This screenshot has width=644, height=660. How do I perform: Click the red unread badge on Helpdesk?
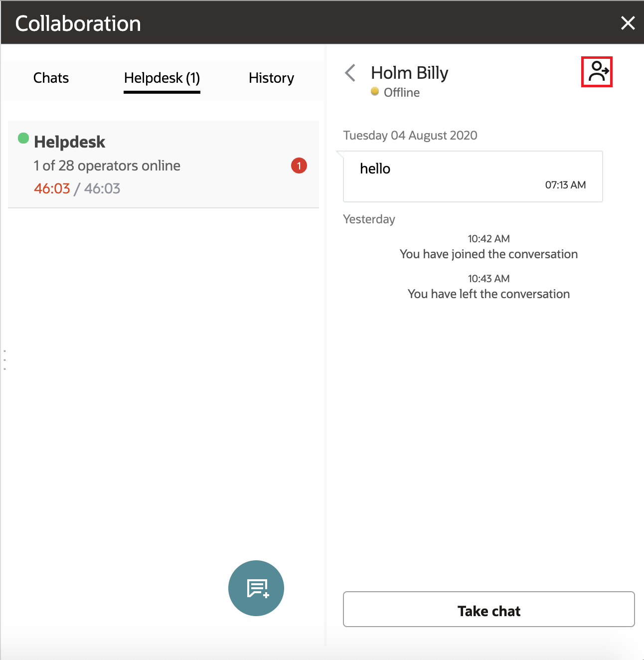[x=299, y=165]
